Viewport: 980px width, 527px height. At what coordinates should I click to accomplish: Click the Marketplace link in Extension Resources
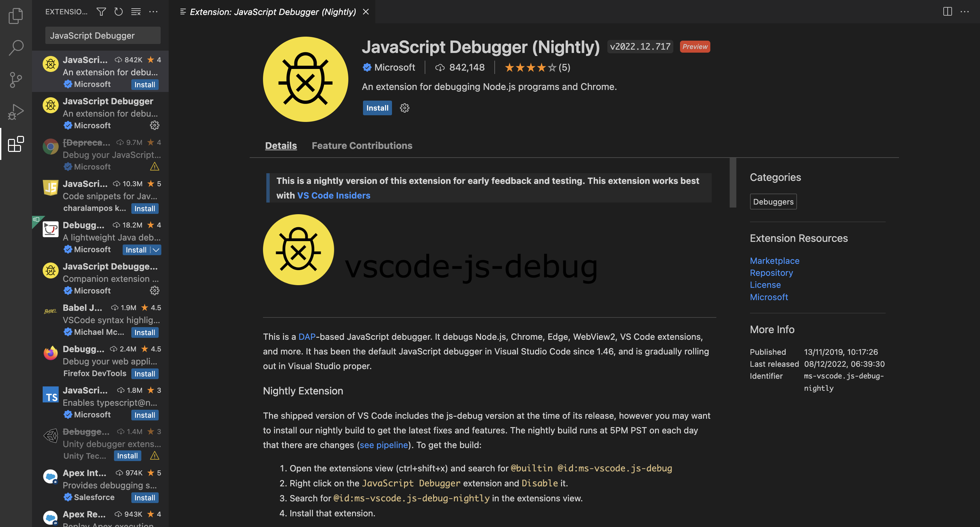pyautogui.click(x=775, y=260)
